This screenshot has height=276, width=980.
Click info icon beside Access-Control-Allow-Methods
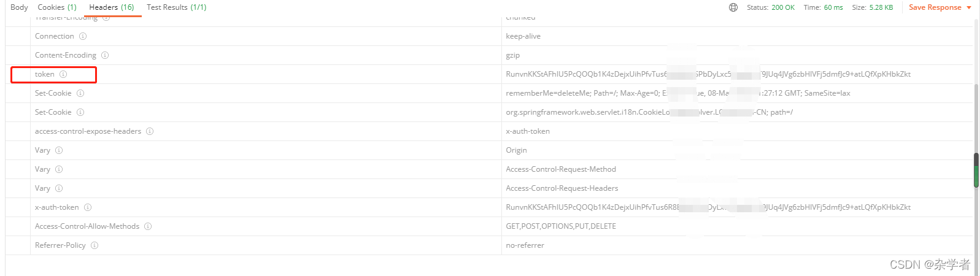coord(148,226)
